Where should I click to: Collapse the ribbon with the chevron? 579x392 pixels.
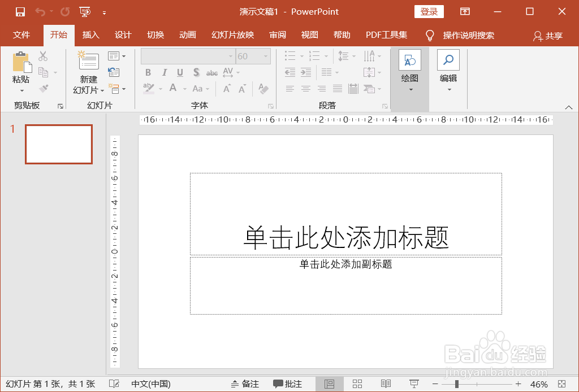tap(569, 107)
